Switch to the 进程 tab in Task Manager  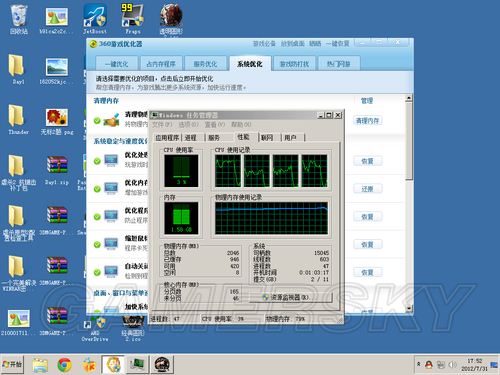190,137
